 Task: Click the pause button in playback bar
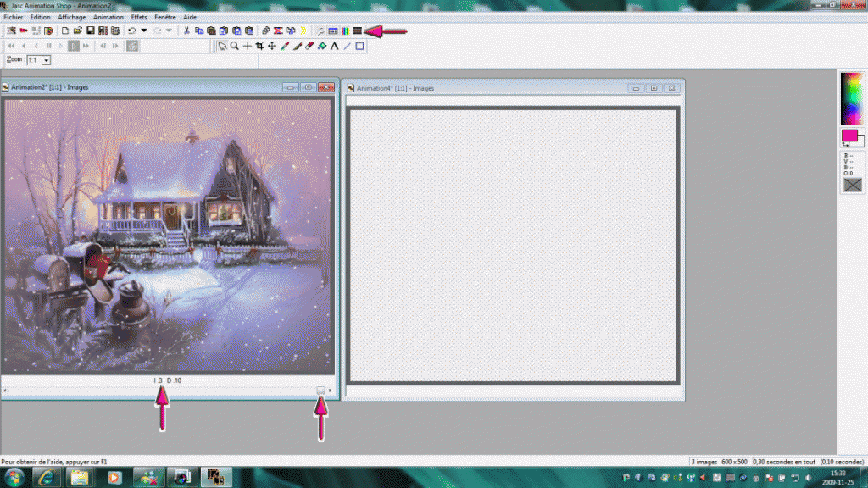(x=48, y=47)
